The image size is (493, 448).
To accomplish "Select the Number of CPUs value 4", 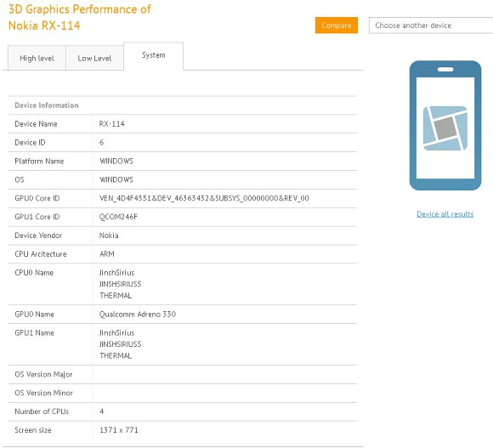I will click(x=101, y=411).
